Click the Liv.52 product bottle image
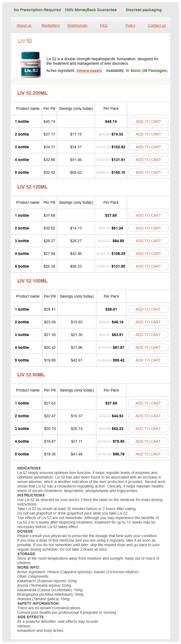The image size is (181, 644). tap(31, 65)
